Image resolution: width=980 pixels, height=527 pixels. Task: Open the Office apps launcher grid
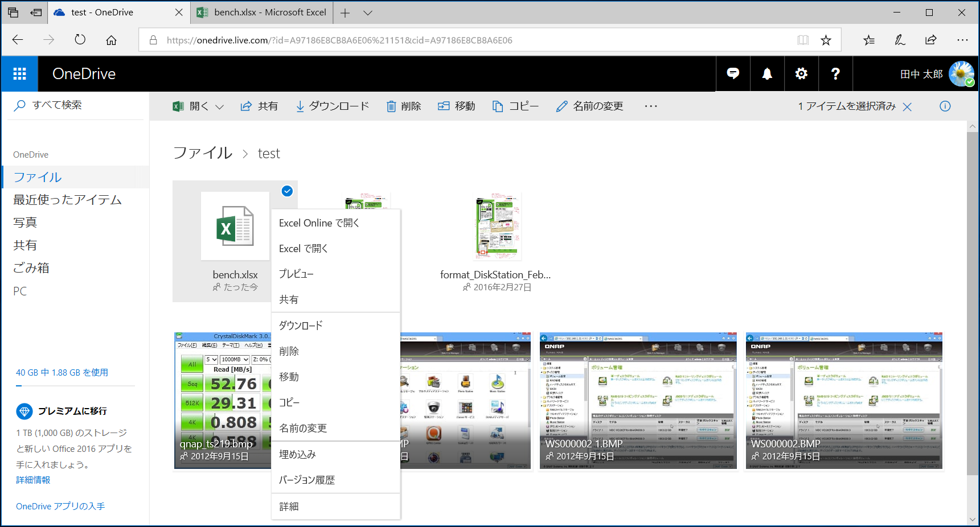coord(19,73)
